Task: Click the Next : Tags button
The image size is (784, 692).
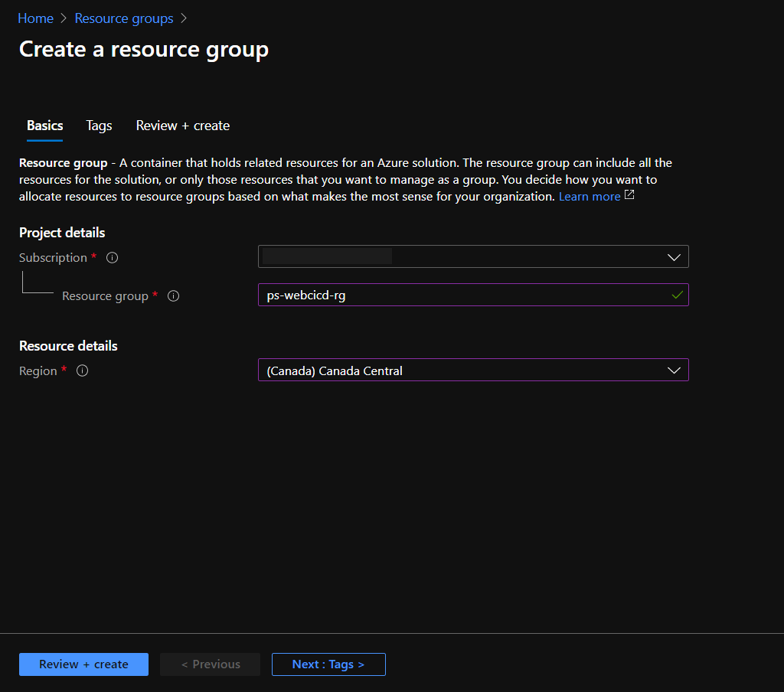Action: (x=328, y=664)
